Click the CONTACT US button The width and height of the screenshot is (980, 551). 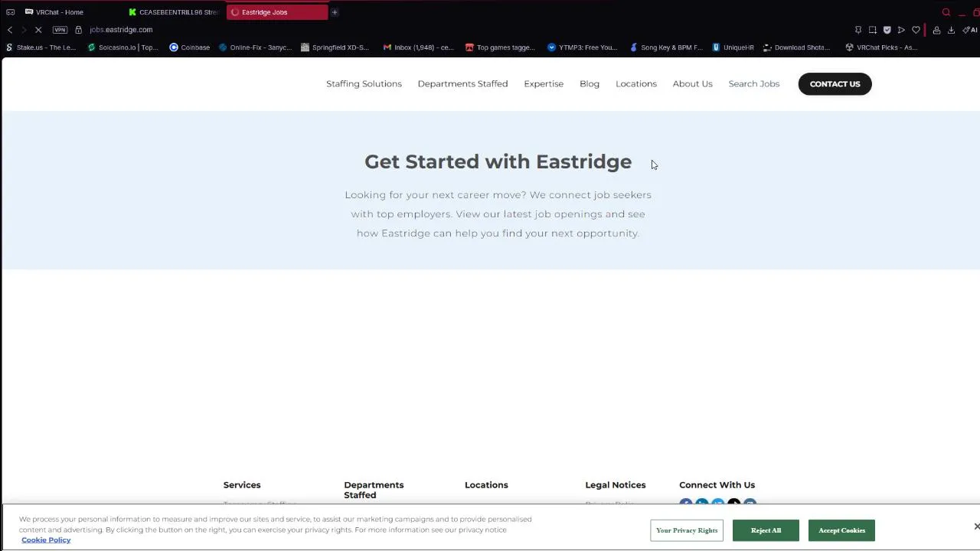[835, 84]
